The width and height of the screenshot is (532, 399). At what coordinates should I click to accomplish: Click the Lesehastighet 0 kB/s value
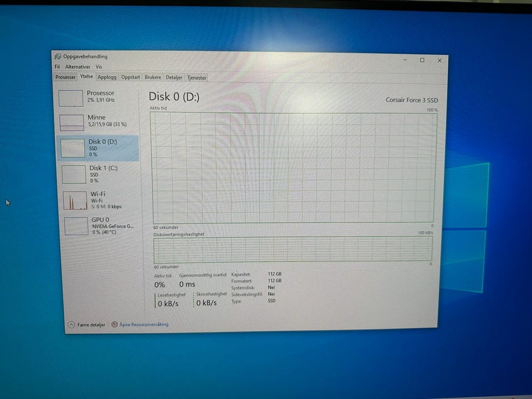tap(168, 304)
